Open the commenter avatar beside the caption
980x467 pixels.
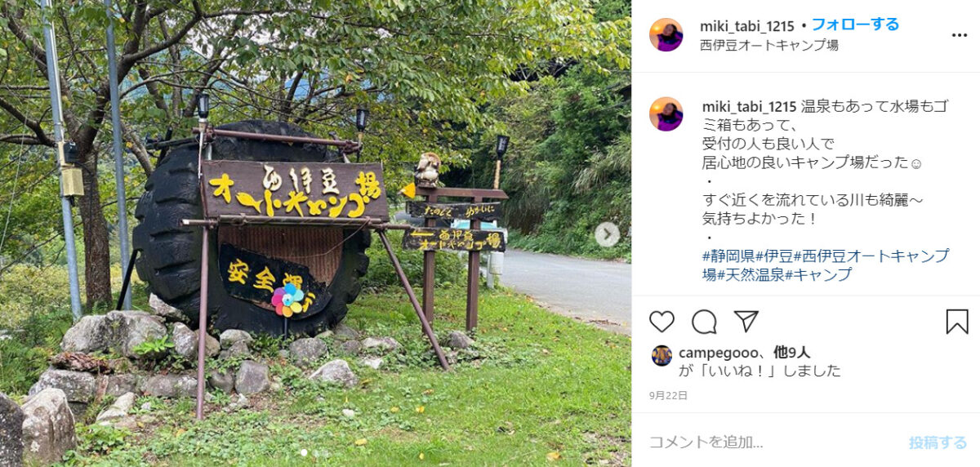(x=666, y=114)
